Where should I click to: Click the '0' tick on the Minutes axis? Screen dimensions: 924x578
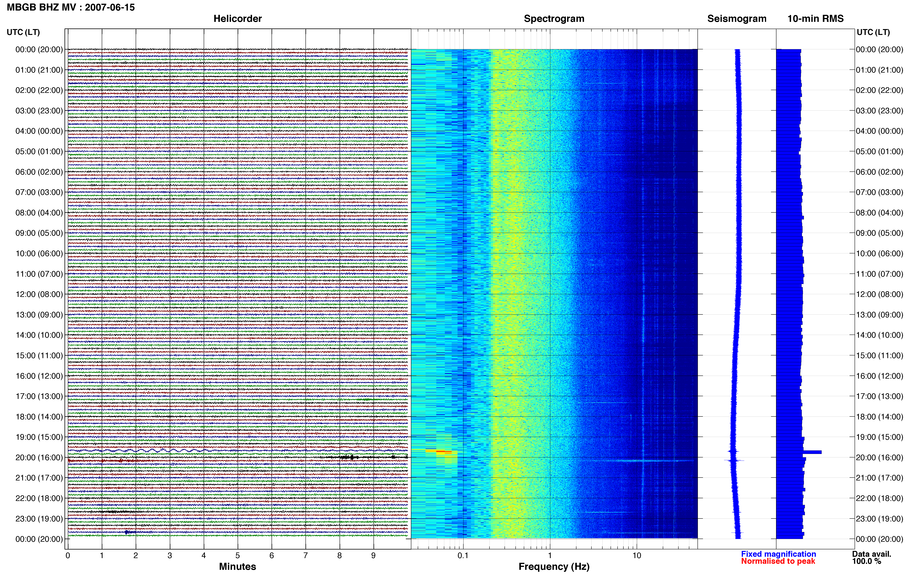pyautogui.click(x=68, y=555)
